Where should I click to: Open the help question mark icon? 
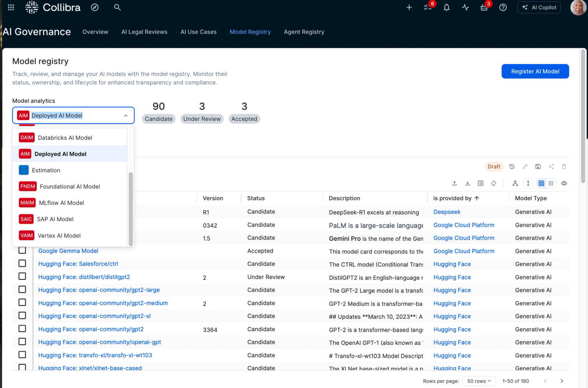pyautogui.click(x=503, y=7)
